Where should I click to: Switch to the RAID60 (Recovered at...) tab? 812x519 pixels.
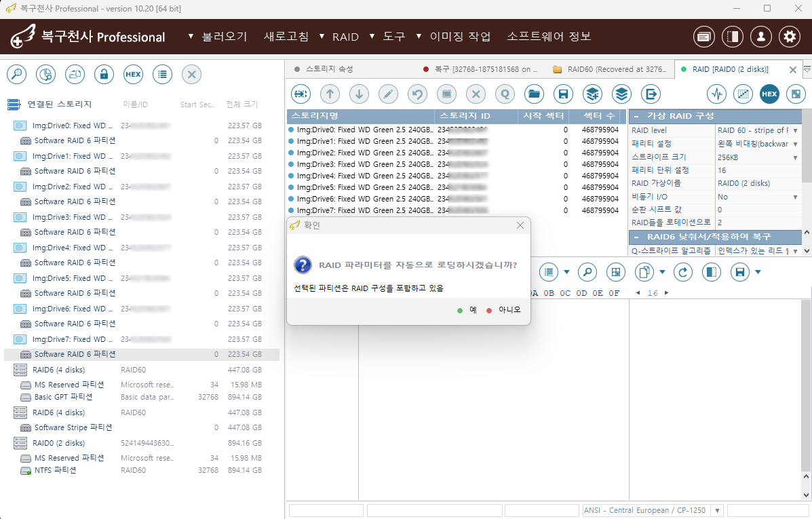point(610,69)
